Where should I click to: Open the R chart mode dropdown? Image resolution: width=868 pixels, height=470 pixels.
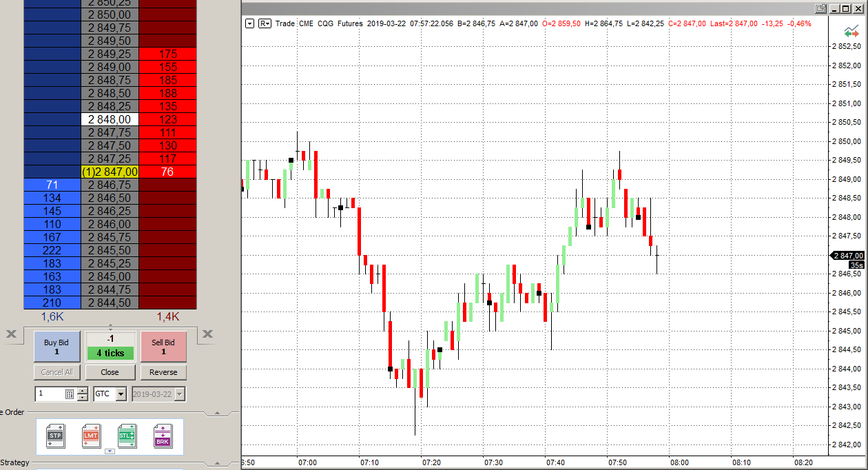265,23
